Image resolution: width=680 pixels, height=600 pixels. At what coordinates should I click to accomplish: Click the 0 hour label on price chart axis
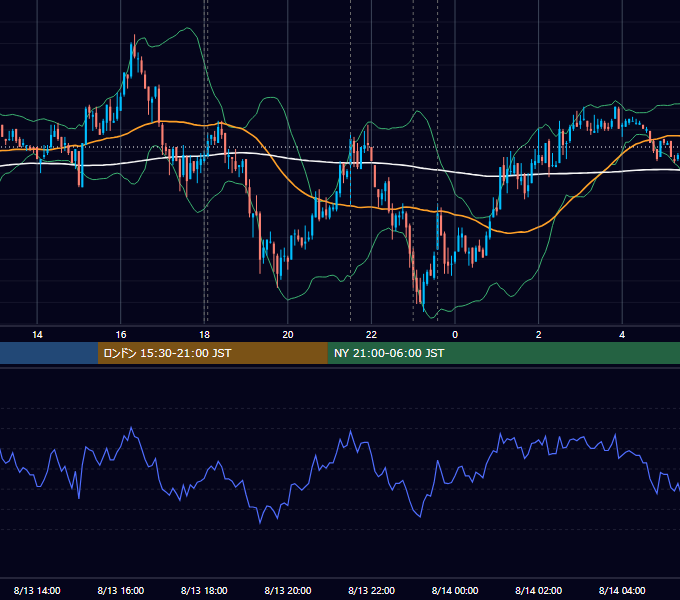tap(455, 335)
